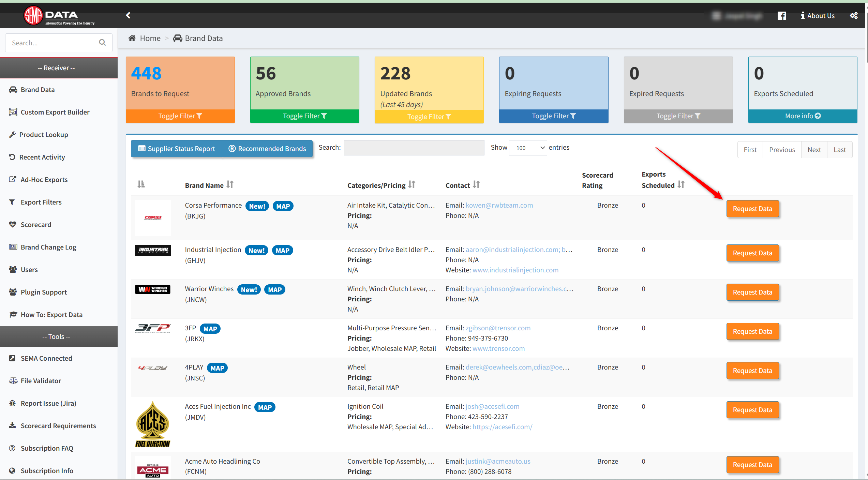Toggle the Approved Brands filter
The height and width of the screenshot is (480, 868).
(x=304, y=116)
